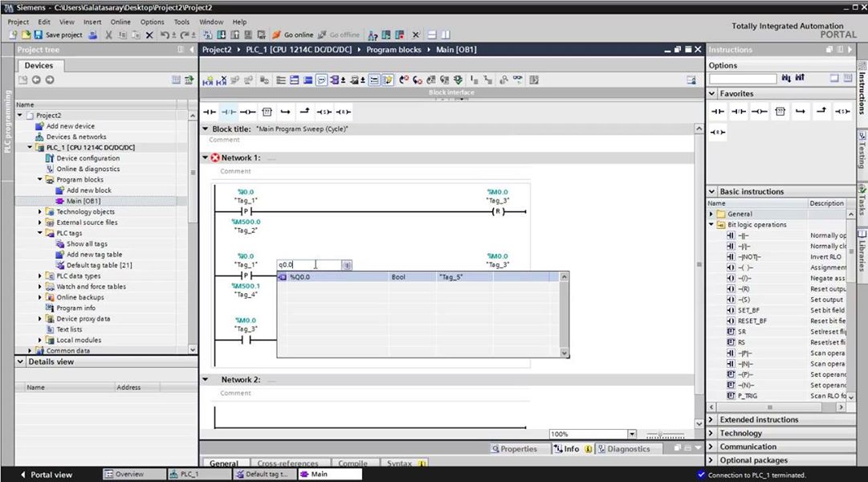Screen dimensions: 868x482
Task: Collapse Network 1 with its triangle
Action: pos(205,158)
